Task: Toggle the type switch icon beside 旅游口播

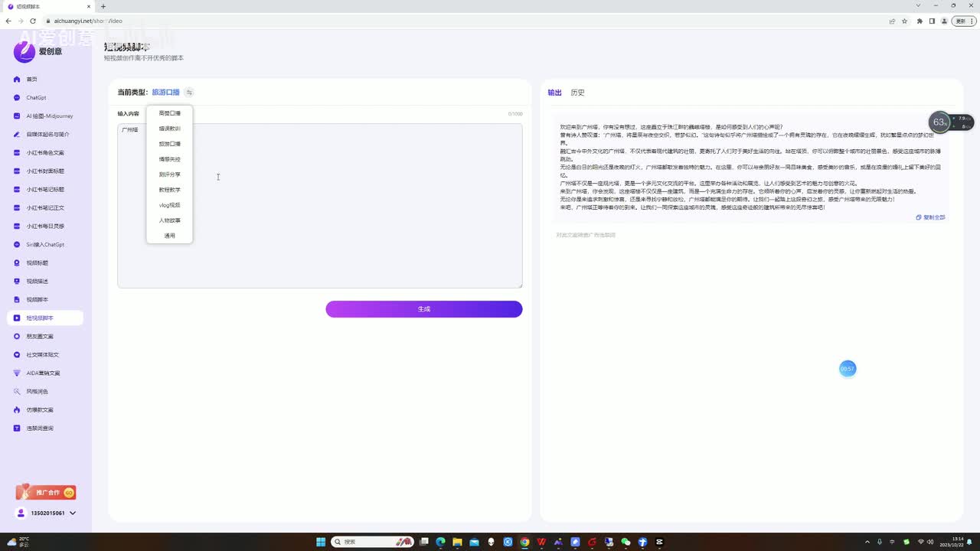Action: [189, 93]
